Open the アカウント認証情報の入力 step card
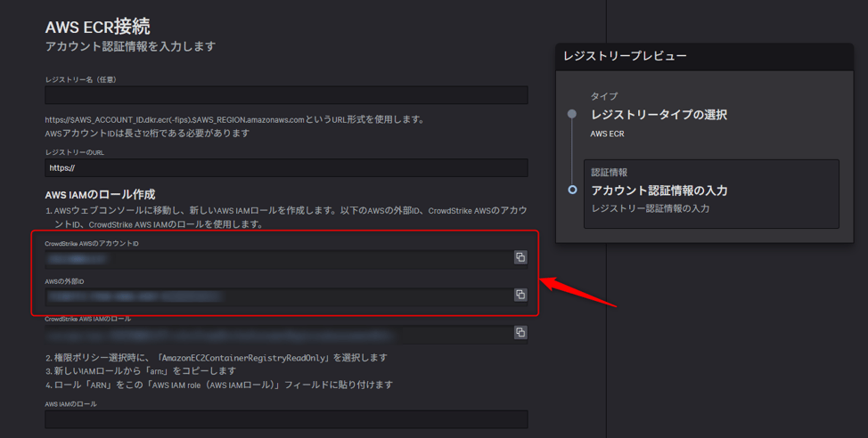 711,194
